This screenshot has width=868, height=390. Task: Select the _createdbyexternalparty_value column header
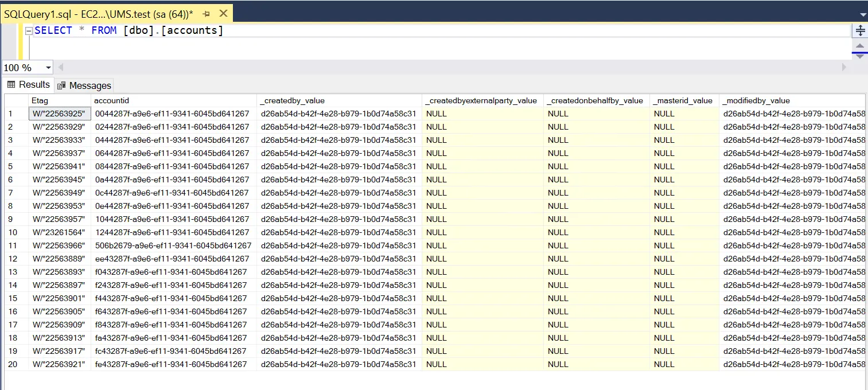482,100
